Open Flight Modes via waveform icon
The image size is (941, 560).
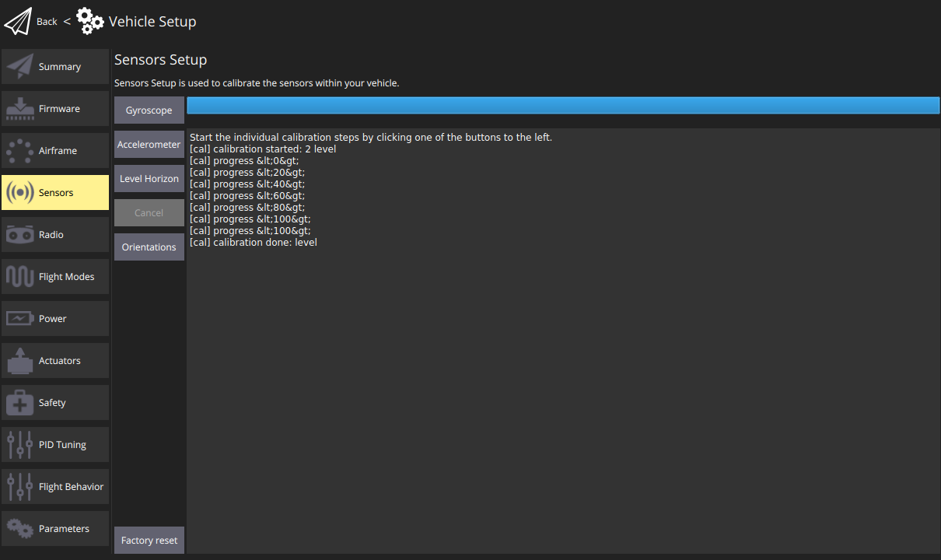(19, 277)
